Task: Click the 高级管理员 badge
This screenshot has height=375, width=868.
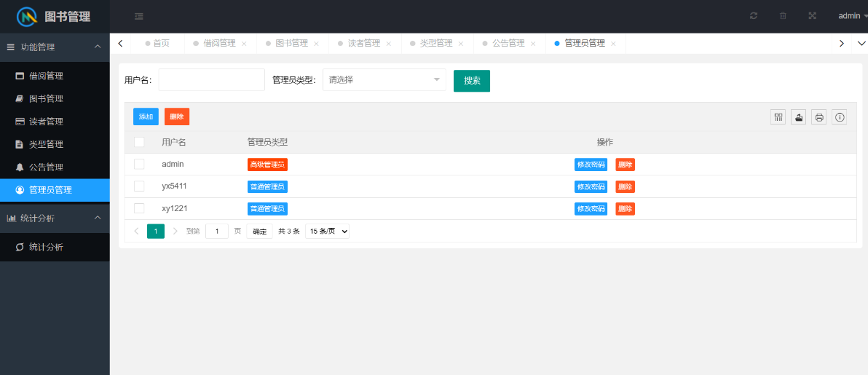Action: (x=267, y=165)
